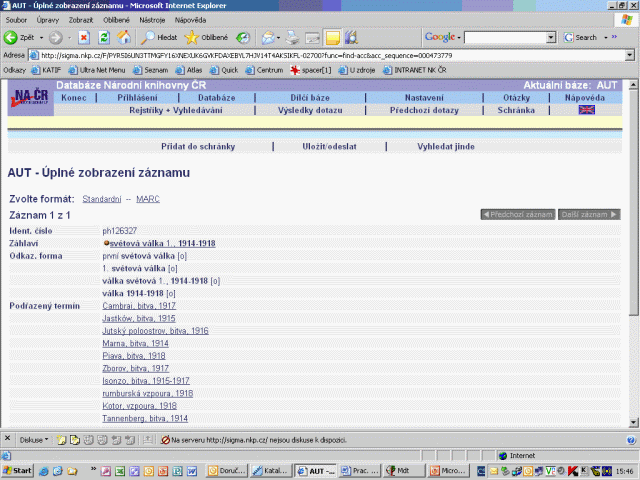Open the Diskuse dropdown in the discussion bar
The width and height of the screenshot is (640, 480).
34,440
